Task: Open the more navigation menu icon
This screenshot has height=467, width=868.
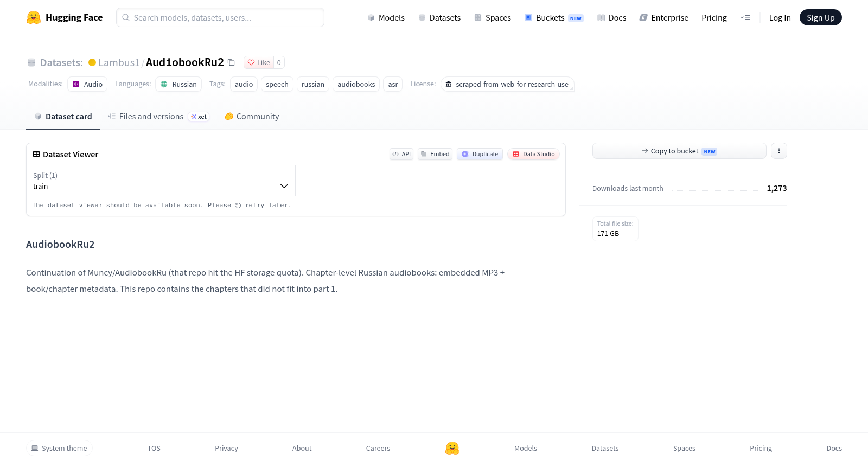Action: pyautogui.click(x=745, y=17)
